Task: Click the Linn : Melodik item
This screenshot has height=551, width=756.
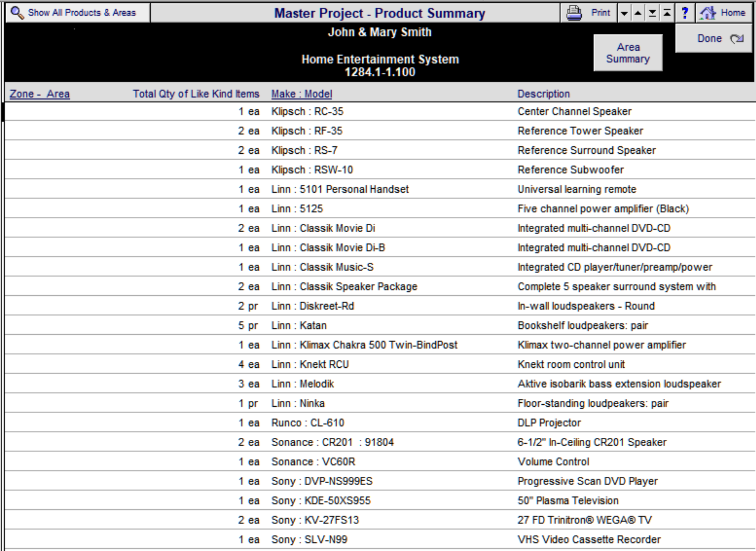Action: [302, 384]
